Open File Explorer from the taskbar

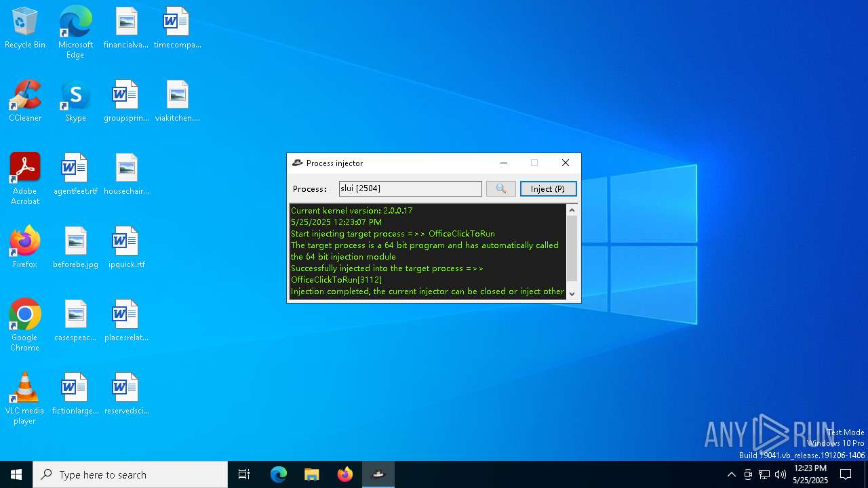(311, 474)
